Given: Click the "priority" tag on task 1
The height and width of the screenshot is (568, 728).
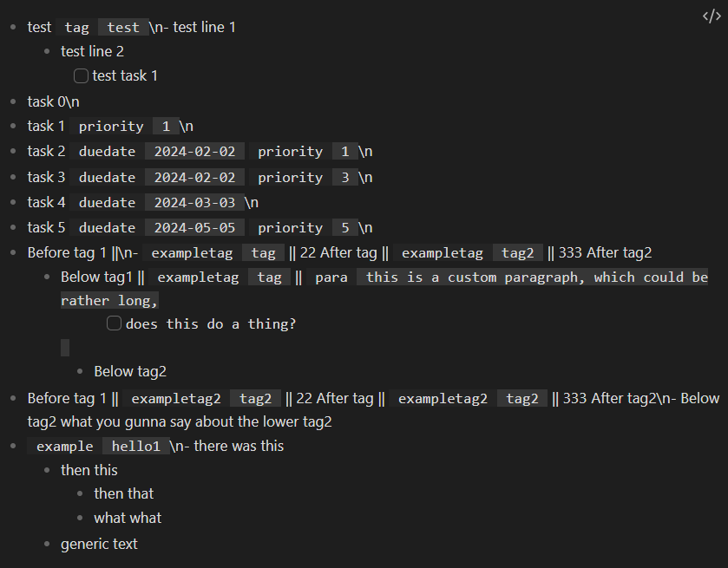Looking at the screenshot, I should point(111,127).
